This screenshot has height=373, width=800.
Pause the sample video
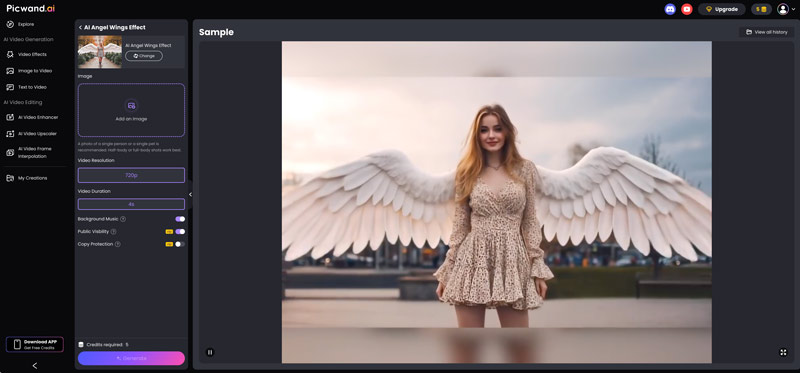pyautogui.click(x=210, y=352)
